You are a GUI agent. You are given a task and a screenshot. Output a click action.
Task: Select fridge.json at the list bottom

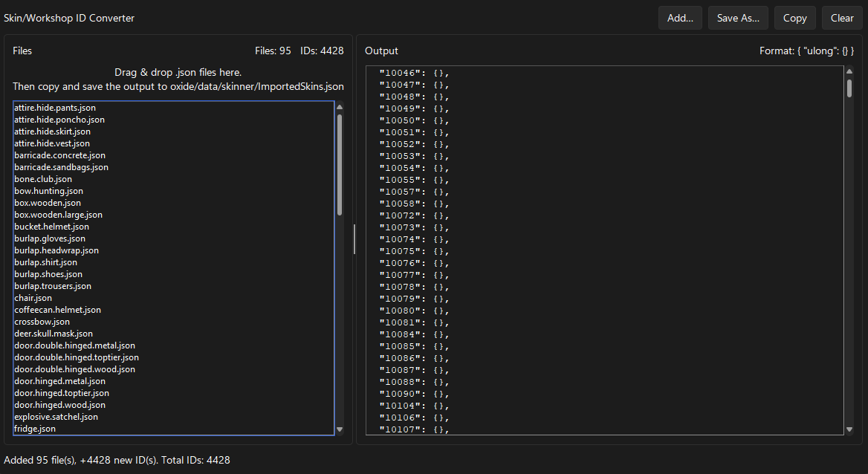point(35,429)
